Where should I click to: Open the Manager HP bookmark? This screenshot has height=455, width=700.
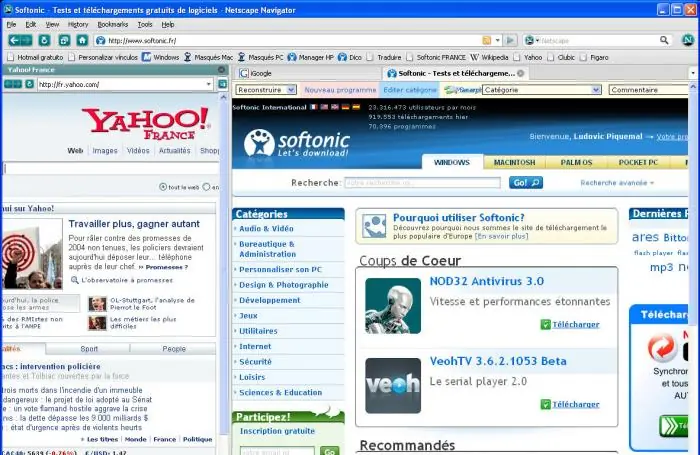click(x=311, y=57)
